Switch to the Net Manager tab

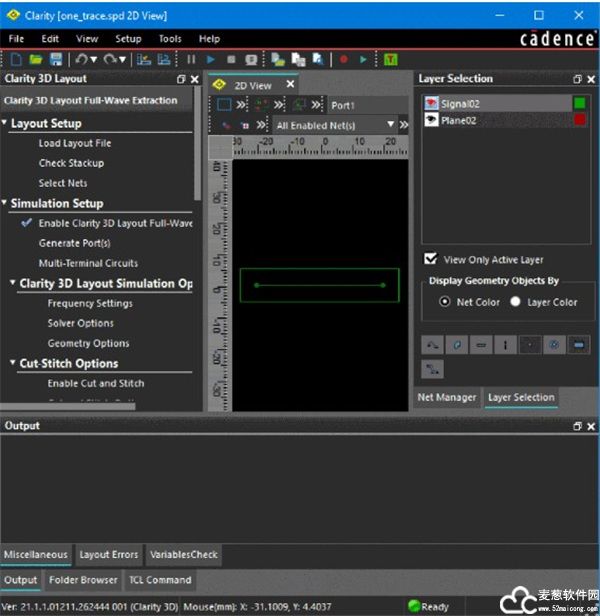click(x=446, y=398)
